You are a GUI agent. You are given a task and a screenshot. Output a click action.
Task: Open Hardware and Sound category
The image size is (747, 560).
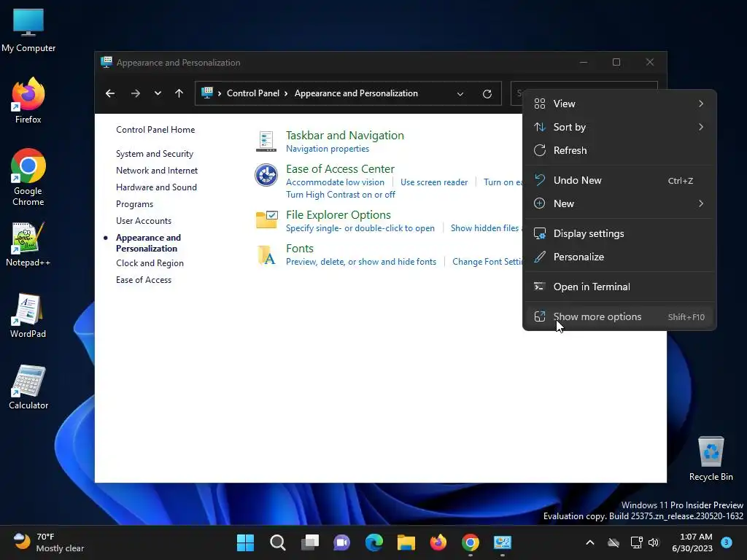(x=156, y=187)
